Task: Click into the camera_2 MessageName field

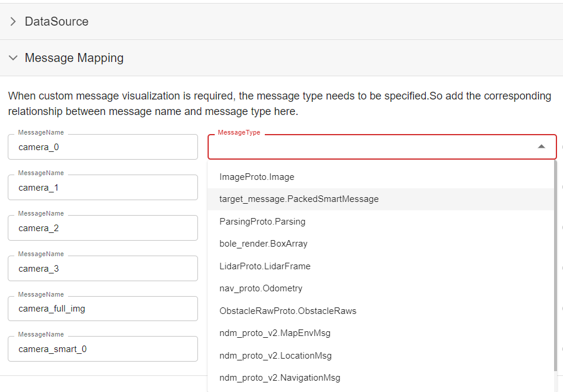Action: [x=103, y=228]
